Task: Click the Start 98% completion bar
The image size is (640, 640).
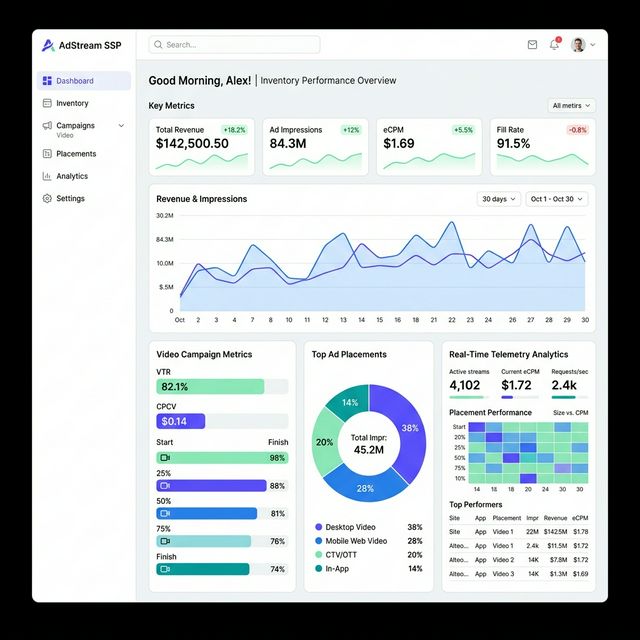Action: pos(222,458)
